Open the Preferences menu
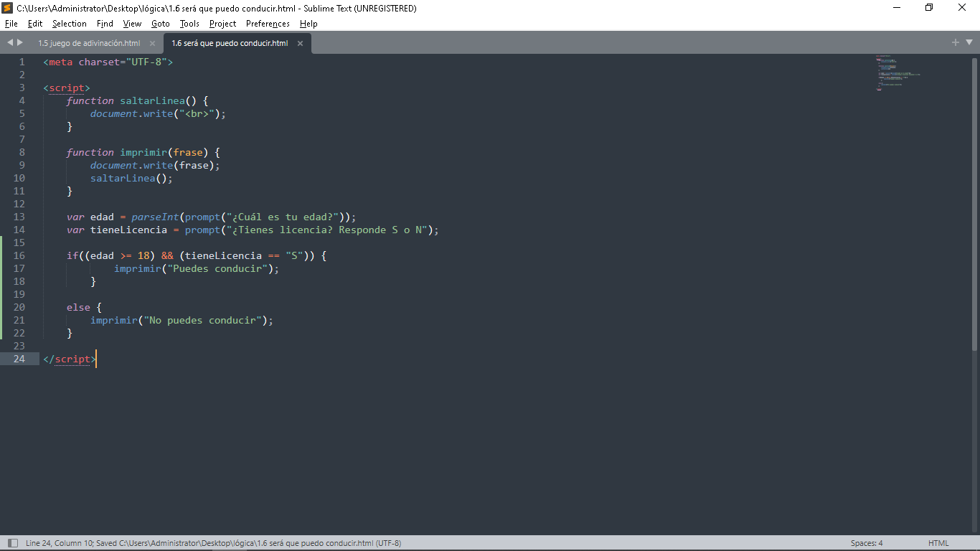The image size is (980, 551). click(x=268, y=24)
